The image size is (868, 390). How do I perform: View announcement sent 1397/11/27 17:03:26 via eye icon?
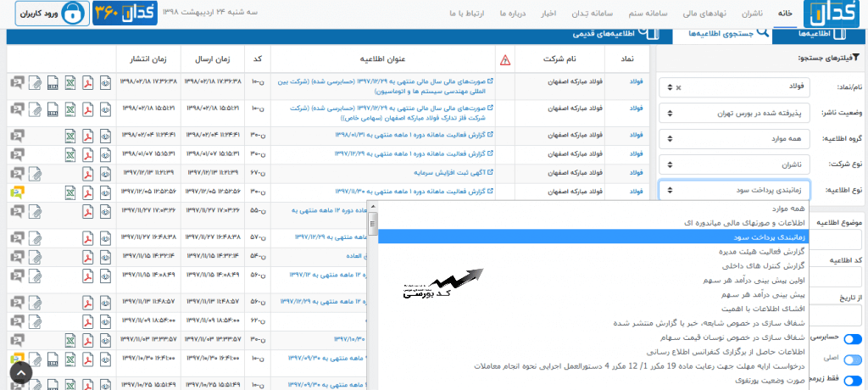(x=105, y=212)
